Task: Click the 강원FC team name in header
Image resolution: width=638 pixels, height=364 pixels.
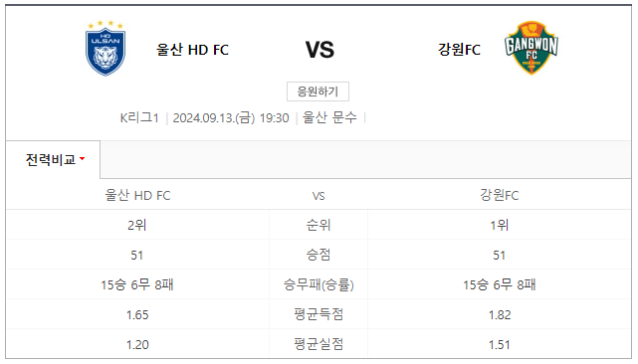Action: point(459,50)
